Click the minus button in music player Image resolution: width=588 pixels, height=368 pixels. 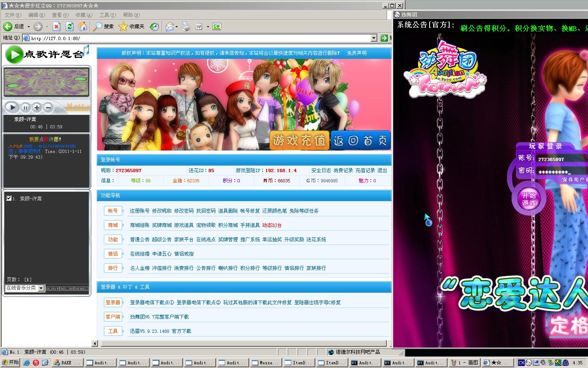pyautogui.click(x=48, y=108)
